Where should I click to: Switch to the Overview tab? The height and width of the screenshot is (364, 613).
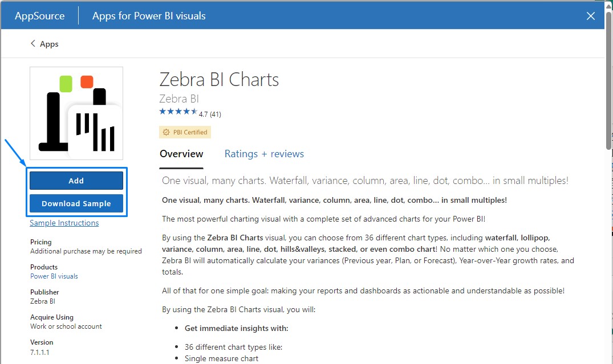point(181,154)
